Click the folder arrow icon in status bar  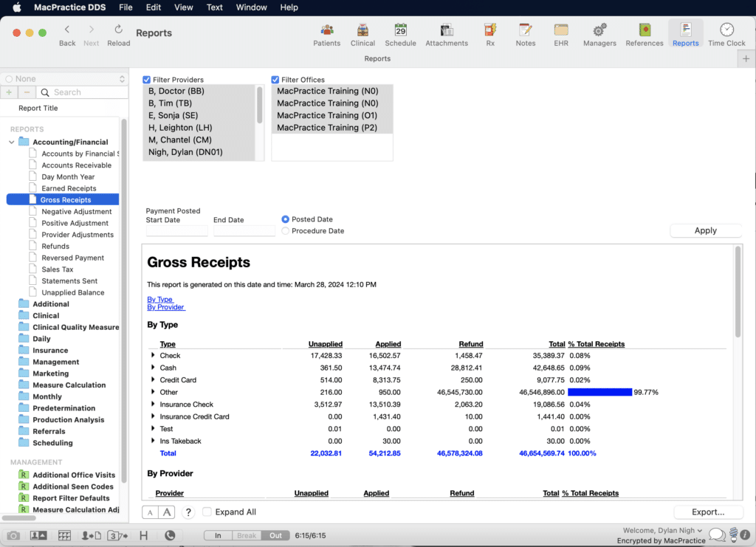117,535
